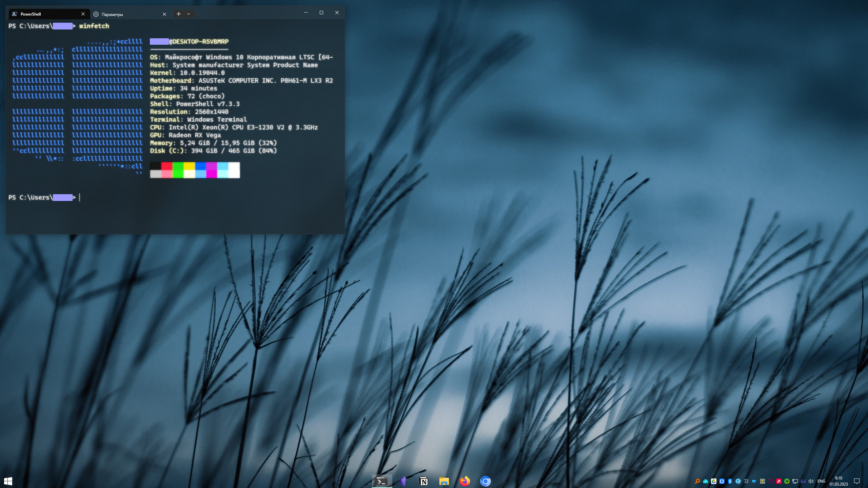This screenshot has height=488, width=868.
Task: Open Notion from the taskbar
Action: click(x=423, y=481)
